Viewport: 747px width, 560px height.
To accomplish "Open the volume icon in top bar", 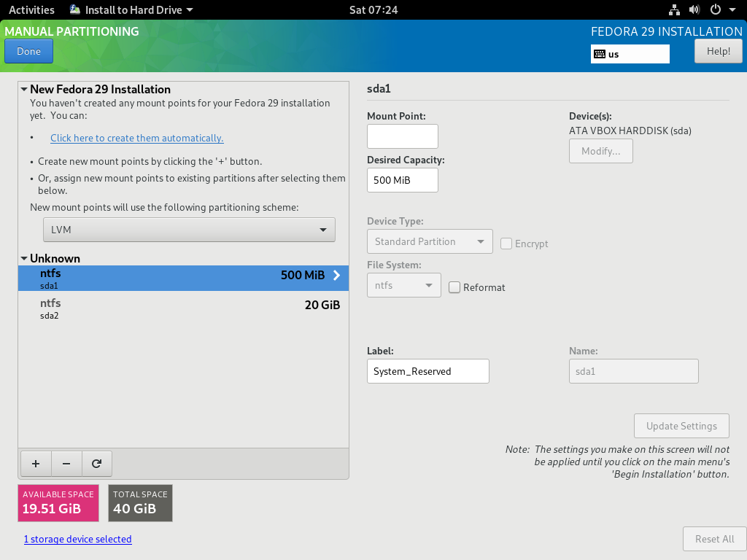I will click(x=694, y=9).
